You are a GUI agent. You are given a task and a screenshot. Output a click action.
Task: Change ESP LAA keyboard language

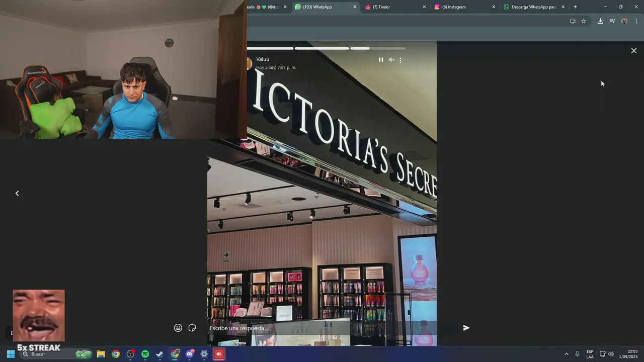pos(590,354)
